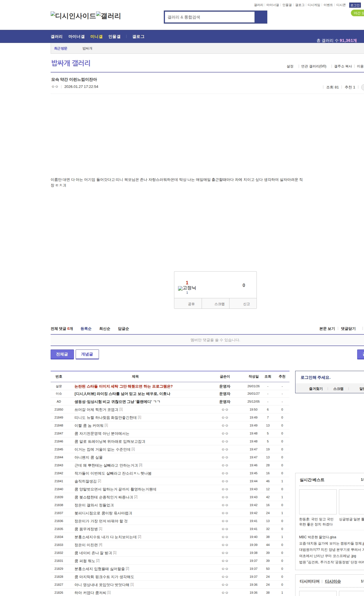Report the post with 신고

[246, 304]
